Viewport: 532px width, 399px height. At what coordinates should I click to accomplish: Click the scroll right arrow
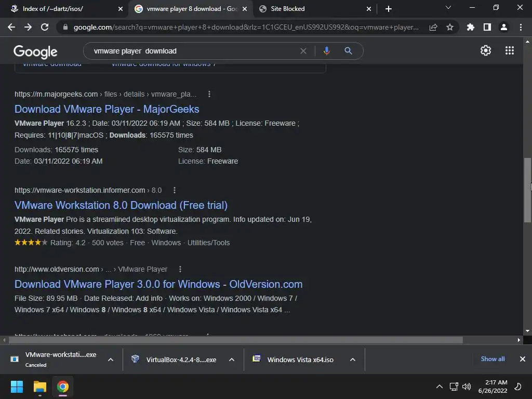pyautogui.click(x=519, y=340)
